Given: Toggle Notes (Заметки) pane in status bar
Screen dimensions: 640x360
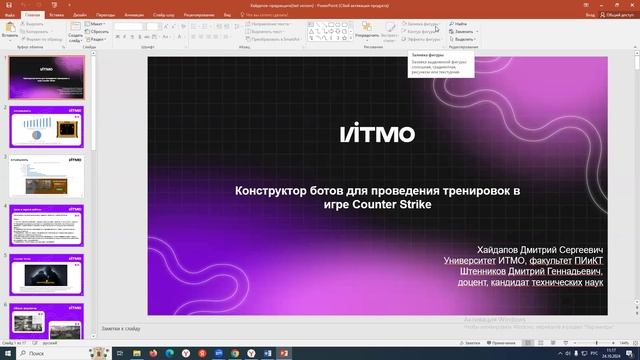Looking at the screenshot, I should tap(470, 343).
